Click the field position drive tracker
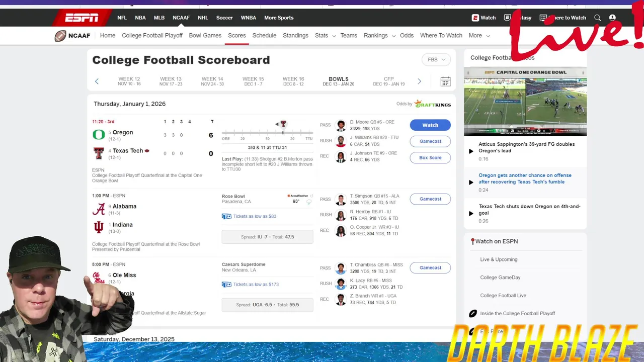Image resolution: width=644 pixels, height=362 pixels. [267, 133]
